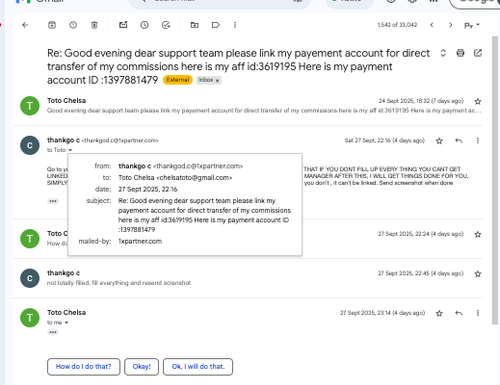The width and height of the screenshot is (500, 385).
Task: Open 'to me' recipient details dropdown
Action: coord(66,323)
